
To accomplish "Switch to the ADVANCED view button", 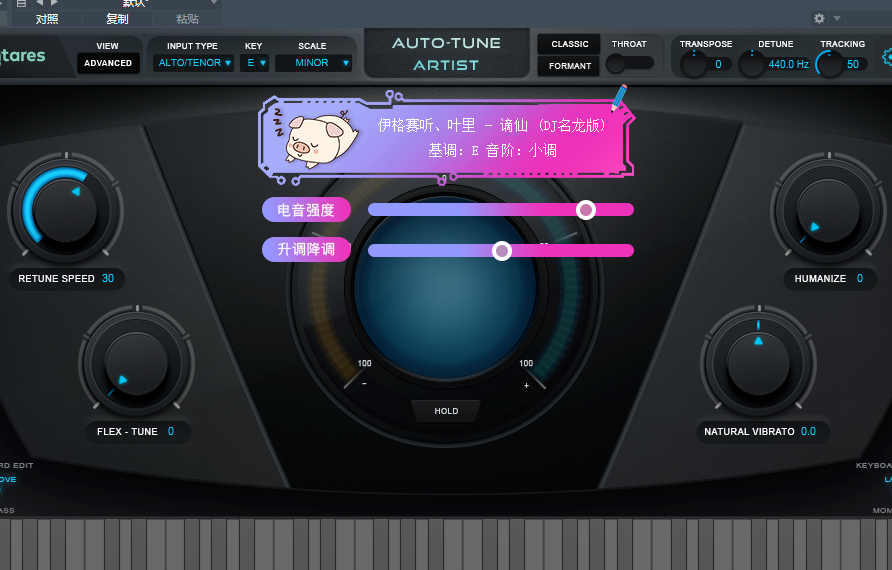I will coord(108,63).
